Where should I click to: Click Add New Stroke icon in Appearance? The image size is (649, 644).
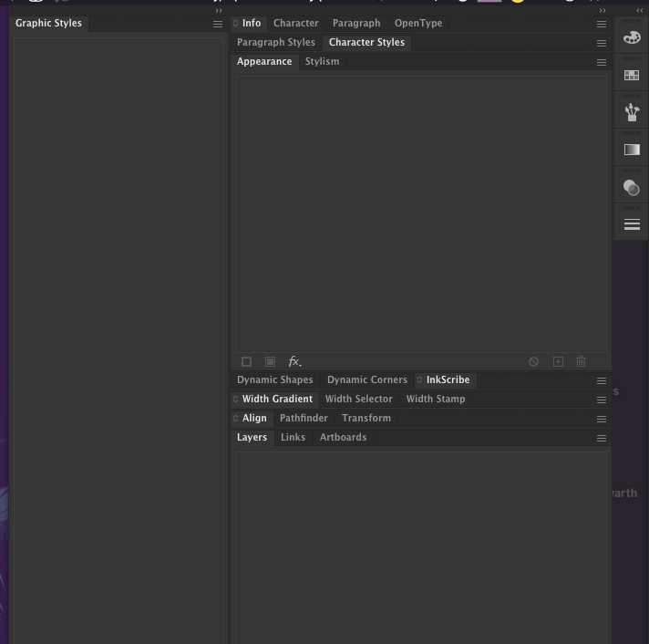246,362
